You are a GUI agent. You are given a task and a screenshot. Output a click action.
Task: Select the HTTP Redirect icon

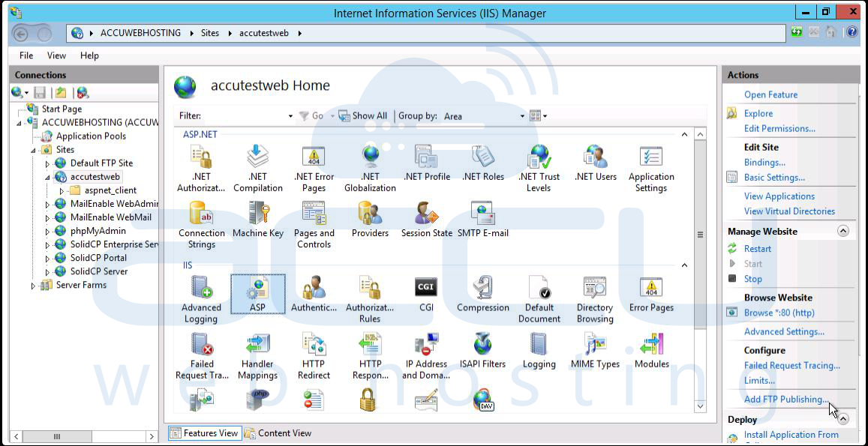click(x=314, y=356)
